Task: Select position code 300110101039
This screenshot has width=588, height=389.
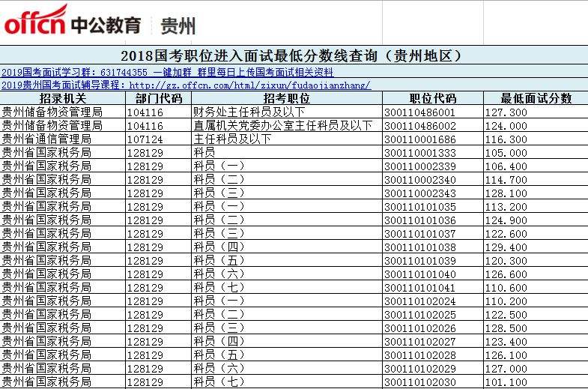Action: 433,260
